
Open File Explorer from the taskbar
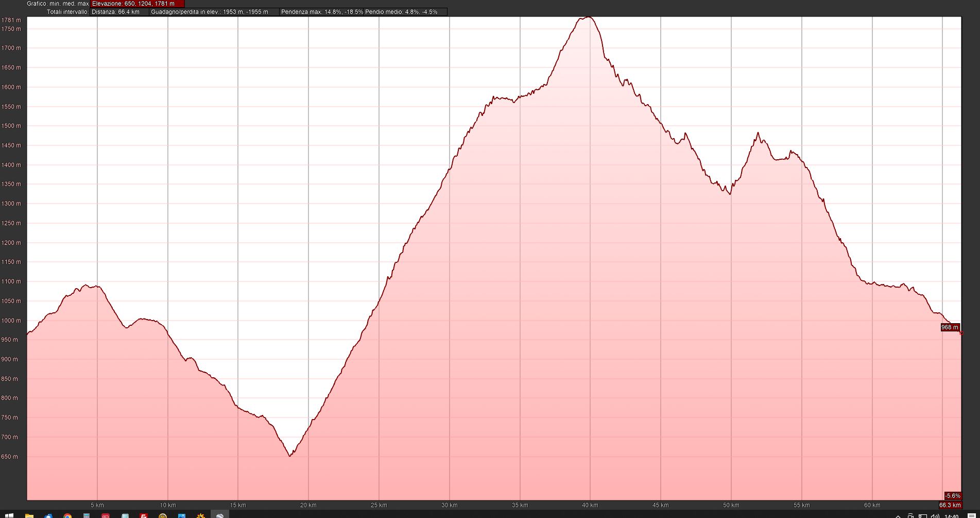point(29,515)
